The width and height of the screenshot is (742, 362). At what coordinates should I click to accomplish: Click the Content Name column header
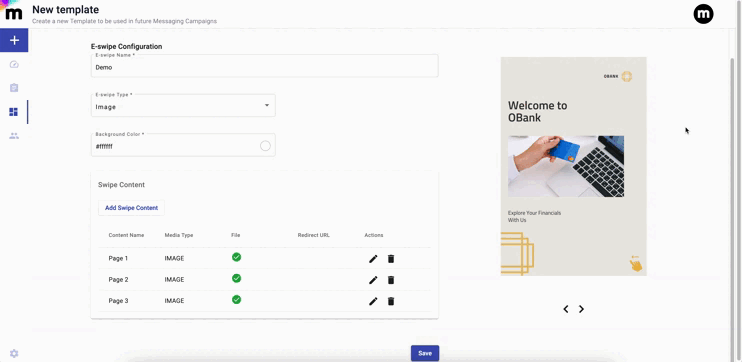tap(126, 235)
